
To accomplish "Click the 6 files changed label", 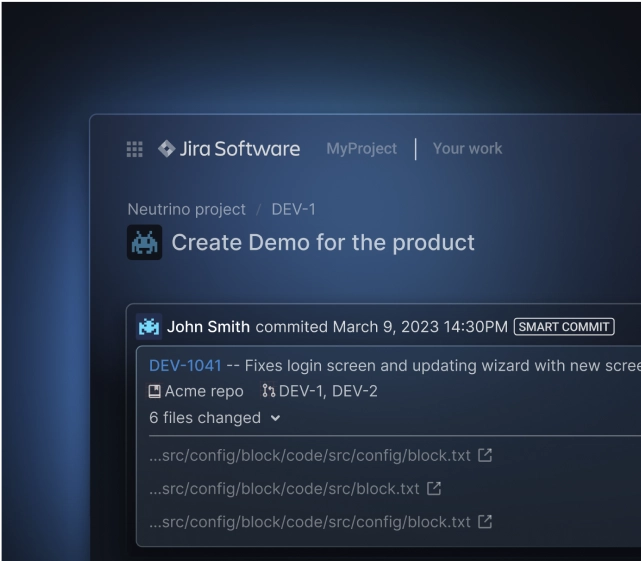I will tap(205, 418).
